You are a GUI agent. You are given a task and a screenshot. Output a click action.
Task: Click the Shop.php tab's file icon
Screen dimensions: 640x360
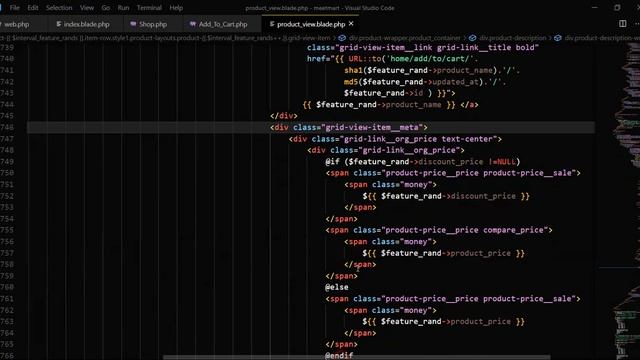coord(133,24)
